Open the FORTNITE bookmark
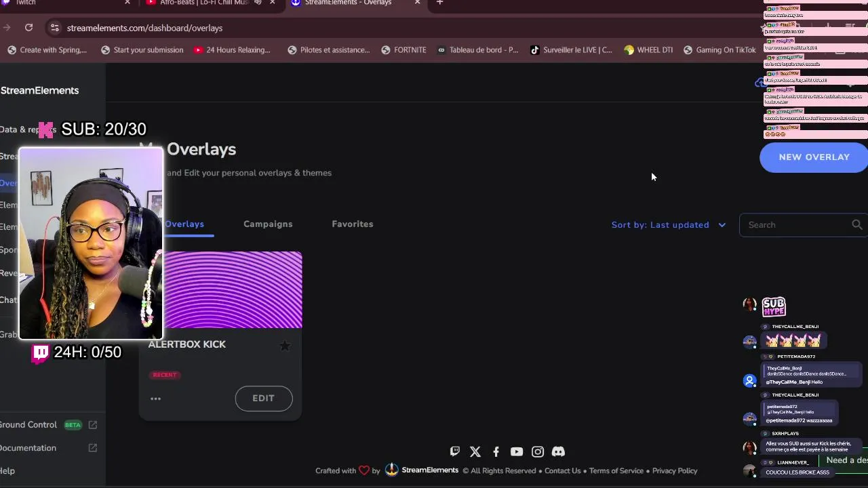 coord(403,49)
